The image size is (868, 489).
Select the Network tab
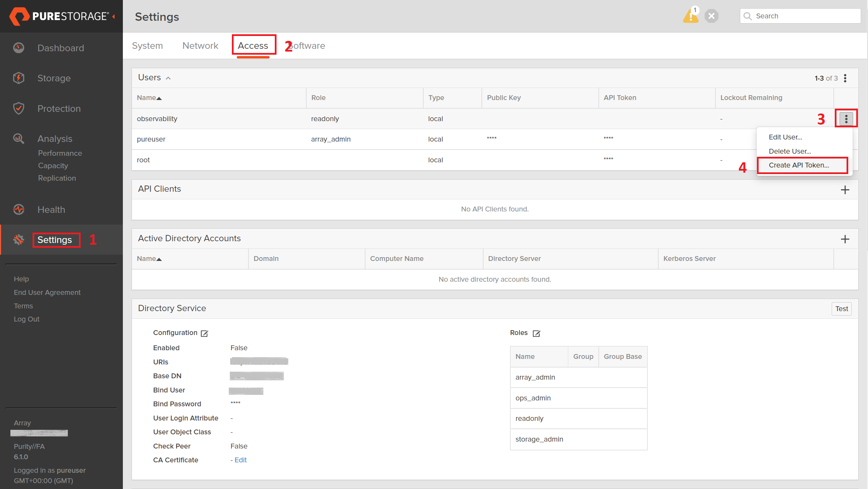[x=201, y=45]
